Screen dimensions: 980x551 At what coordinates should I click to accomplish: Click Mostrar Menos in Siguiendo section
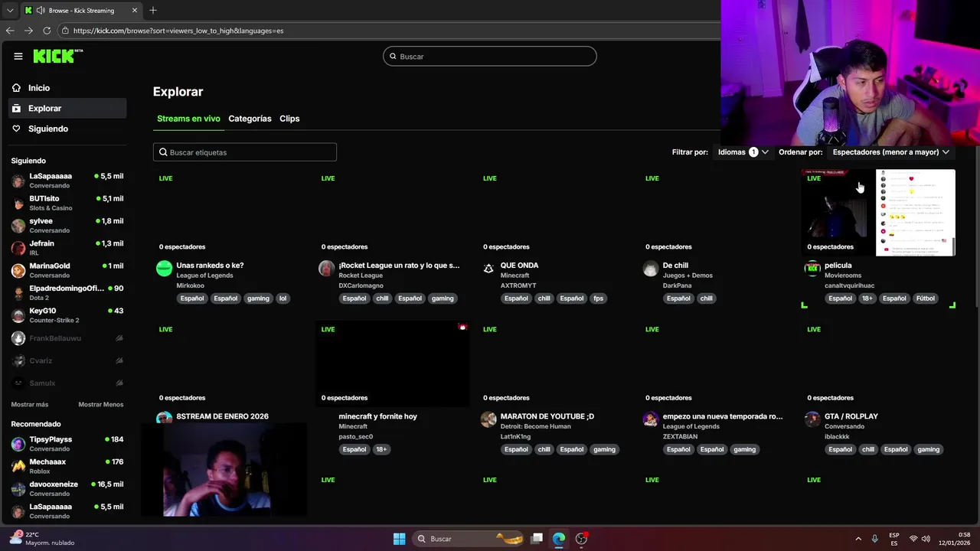(x=100, y=404)
